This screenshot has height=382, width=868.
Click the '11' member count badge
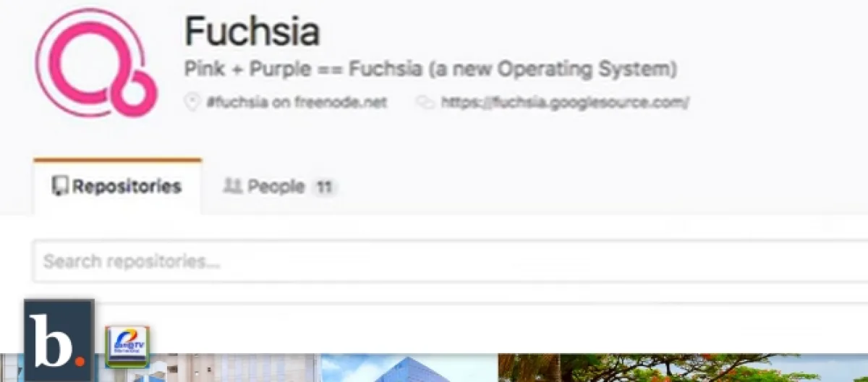pyautogui.click(x=324, y=187)
